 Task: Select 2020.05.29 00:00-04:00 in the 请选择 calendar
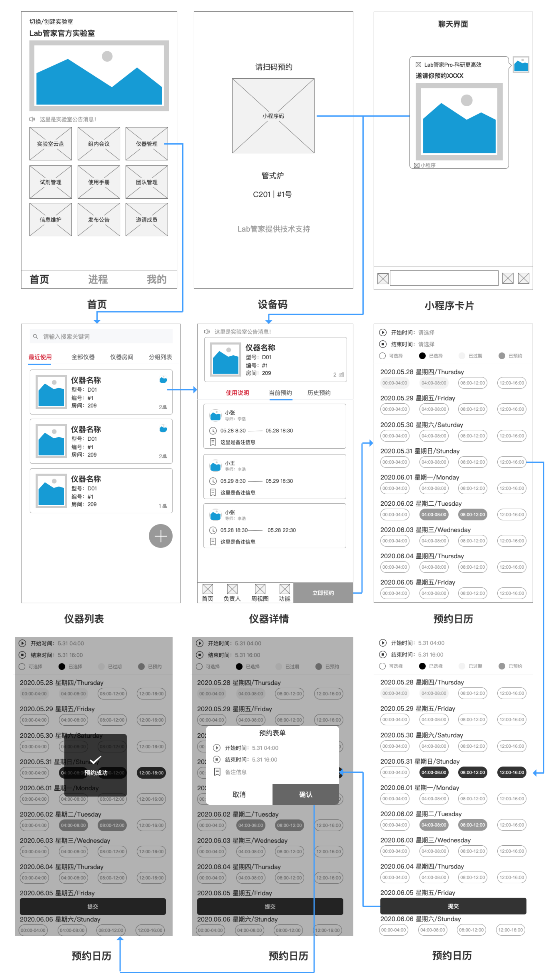pos(395,409)
